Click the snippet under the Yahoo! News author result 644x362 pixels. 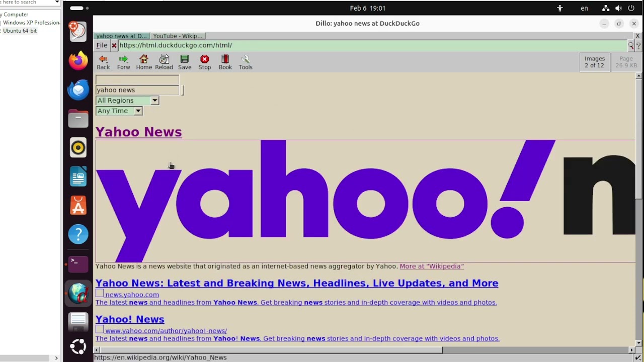pos(297,338)
